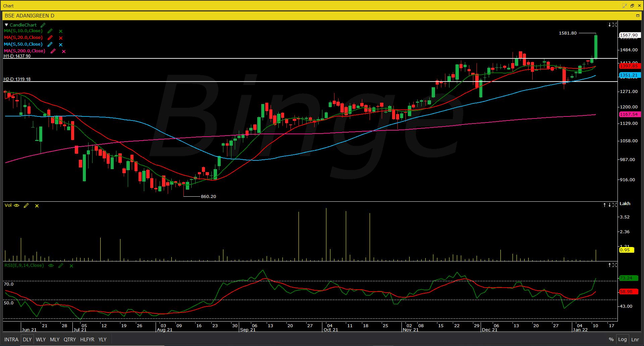Switch to MLY monthly timeframe
The width and height of the screenshot is (644, 346).
click(x=55, y=339)
